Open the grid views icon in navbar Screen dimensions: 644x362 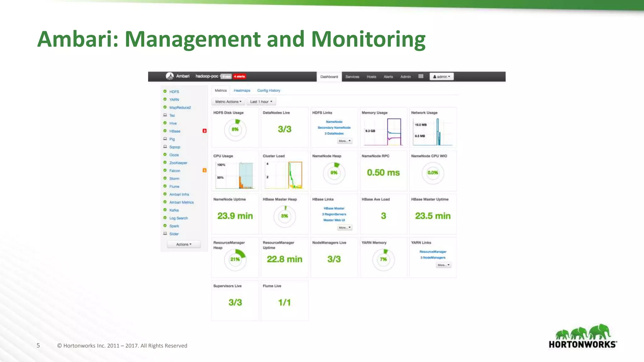tap(421, 76)
